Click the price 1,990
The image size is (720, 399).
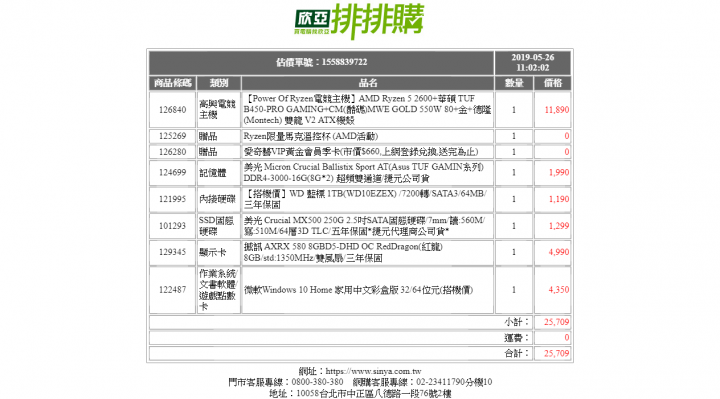point(559,173)
